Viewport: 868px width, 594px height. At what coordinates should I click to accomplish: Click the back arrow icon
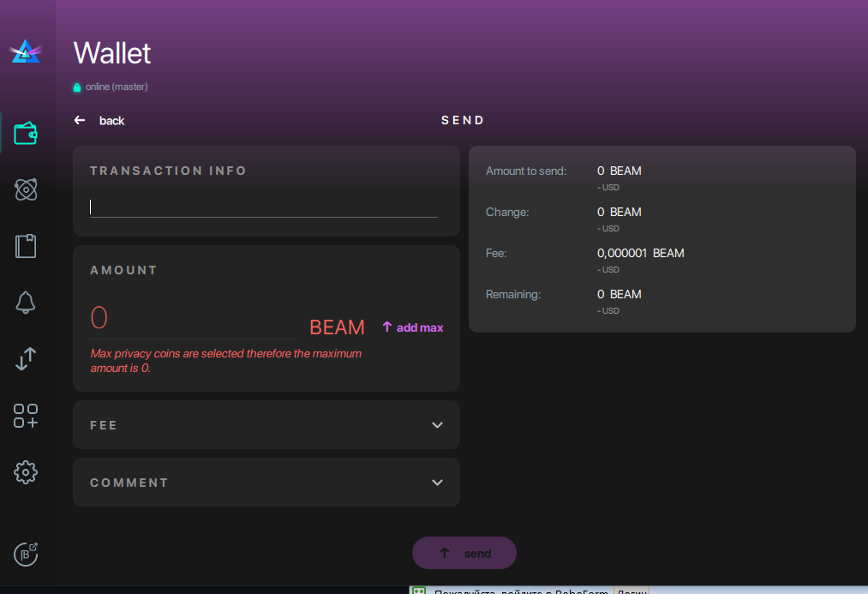(80, 120)
